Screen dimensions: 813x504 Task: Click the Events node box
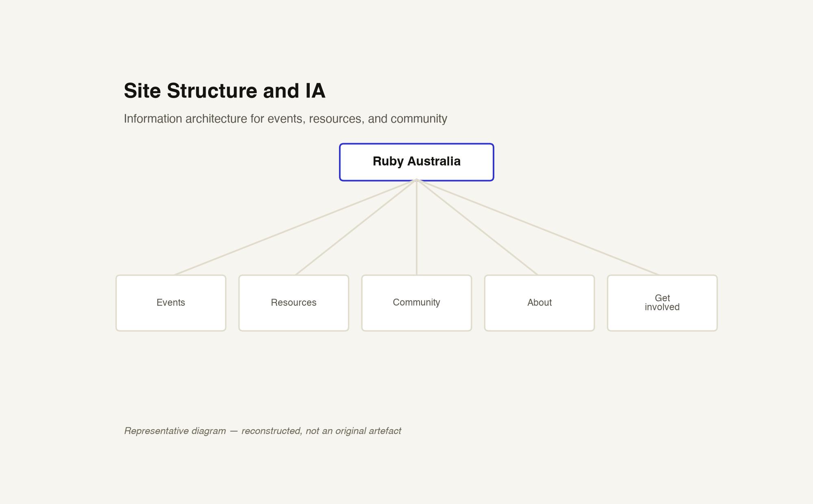171,303
